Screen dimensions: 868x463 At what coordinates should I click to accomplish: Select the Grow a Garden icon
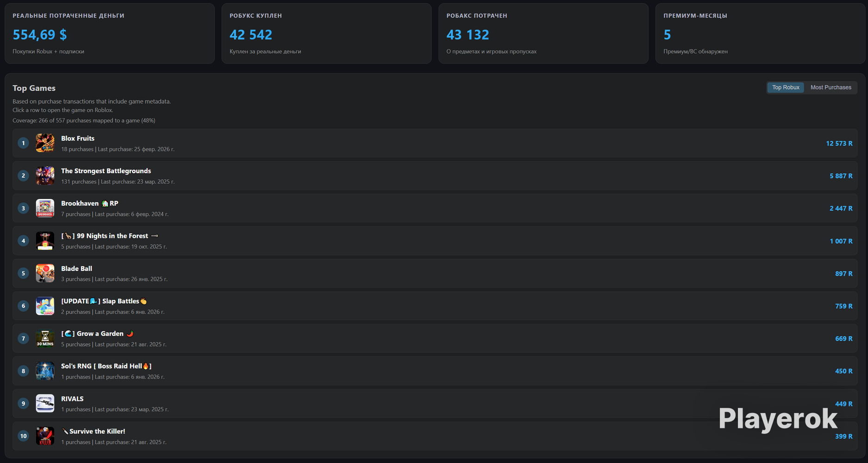coord(45,338)
